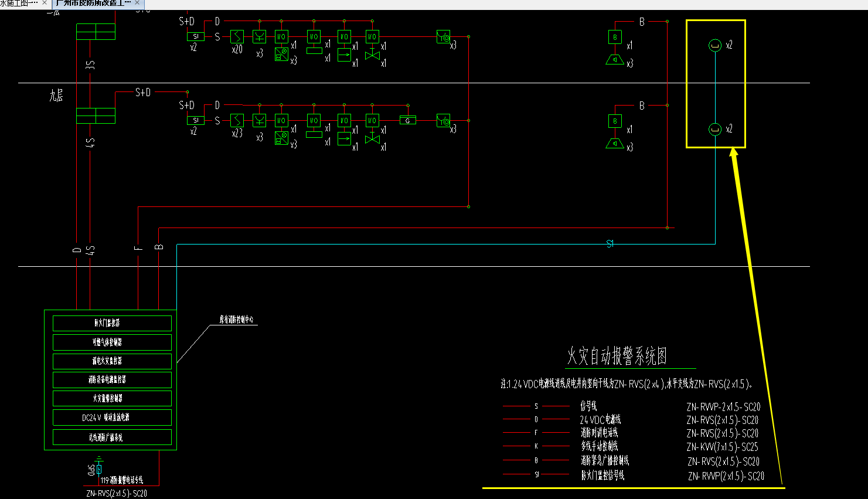Select ZN-RVS cable label below 119 line
868x499 pixels.
click(x=117, y=493)
